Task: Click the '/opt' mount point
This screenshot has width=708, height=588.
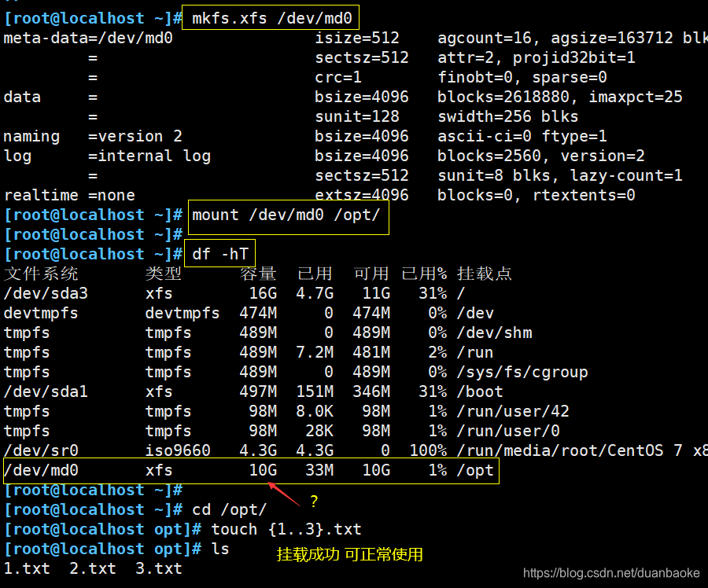Action: click(475, 470)
